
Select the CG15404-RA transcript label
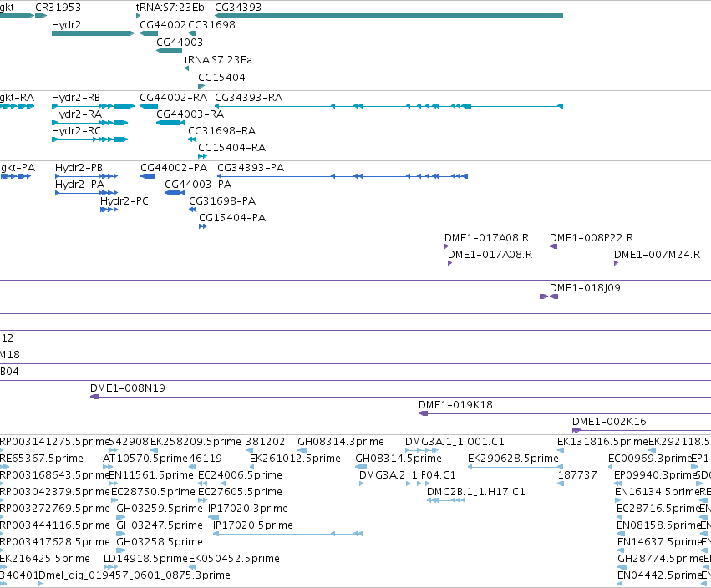pyautogui.click(x=231, y=148)
